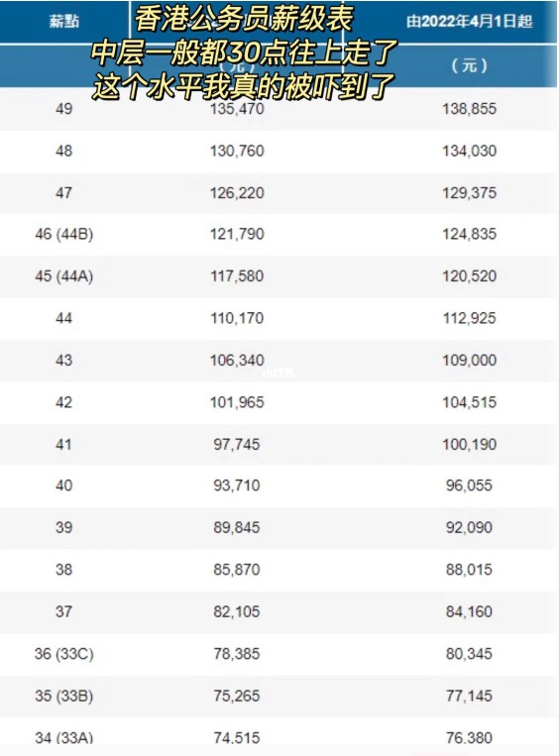
Task: Click the 薪點 column header
Action: pos(63,22)
